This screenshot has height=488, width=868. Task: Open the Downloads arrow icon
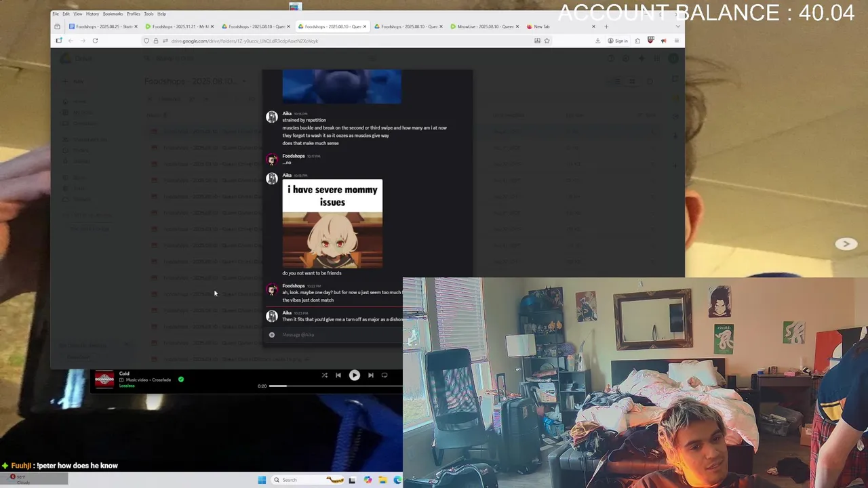tap(597, 41)
